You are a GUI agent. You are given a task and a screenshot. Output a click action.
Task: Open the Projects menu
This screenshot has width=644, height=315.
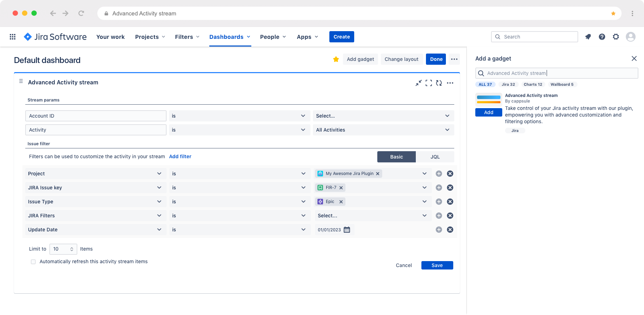150,37
